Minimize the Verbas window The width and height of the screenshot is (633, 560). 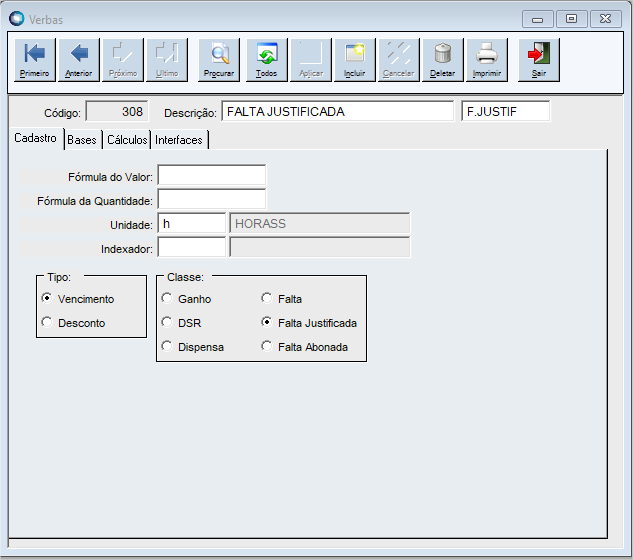[538, 19]
